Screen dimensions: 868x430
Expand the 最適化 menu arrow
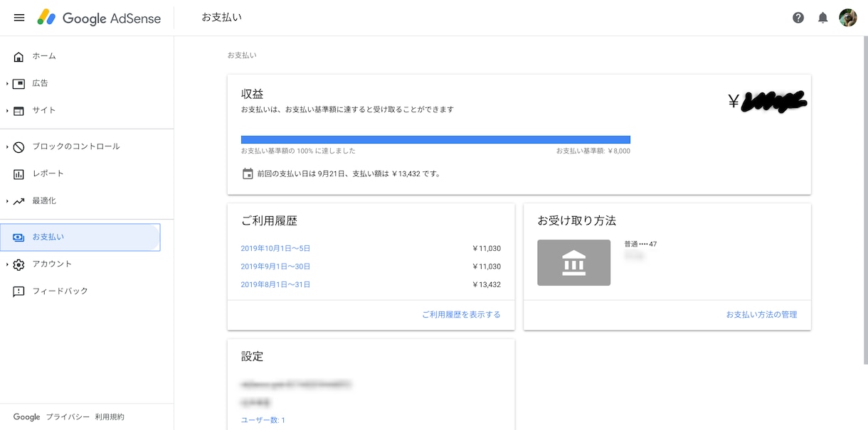point(7,201)
